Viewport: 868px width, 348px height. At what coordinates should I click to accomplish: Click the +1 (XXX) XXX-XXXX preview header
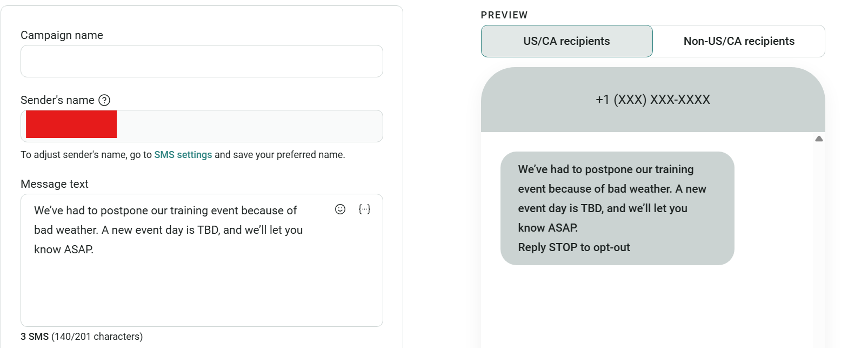coord(652,100)
